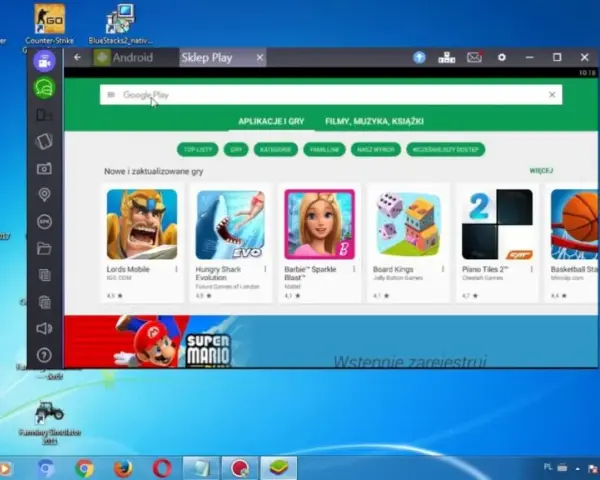This screenshot has width=600, height=480.
Task: Click the 'Board Kings' title text
Action: (x=393, y=269)
